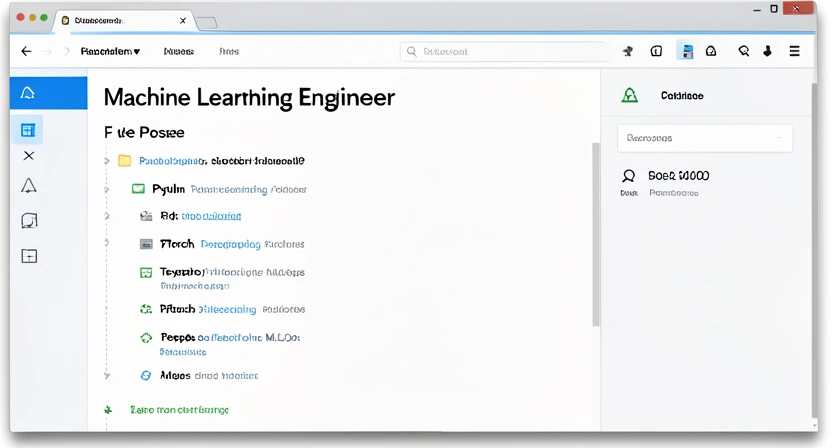Image resolution: width=832 pixels, height=448 pixels.
Task: Click the macOS yellow minimize dot
Action: click(32, 18)
